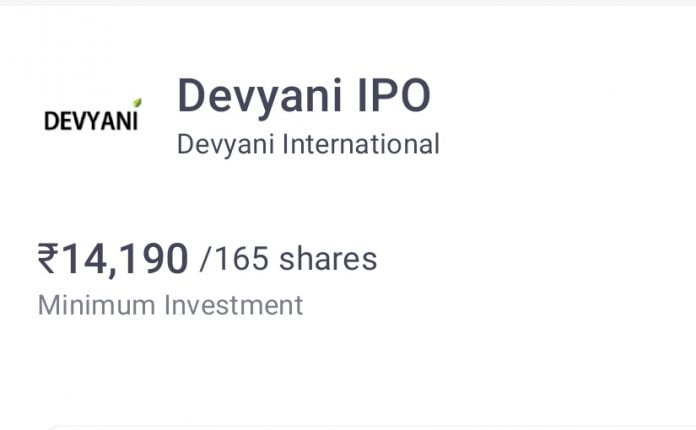Click the DEVYANI company logo
Screen dimensions: 696x430
92,120
